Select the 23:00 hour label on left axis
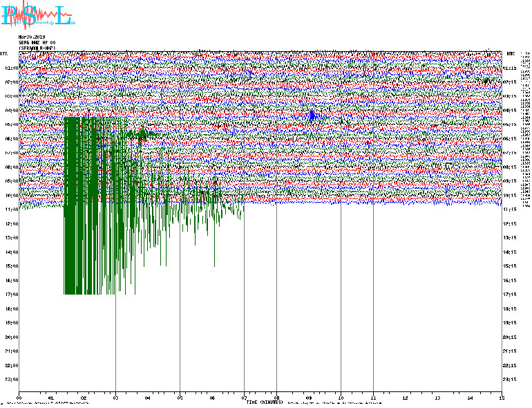 (x=11, y=380)
